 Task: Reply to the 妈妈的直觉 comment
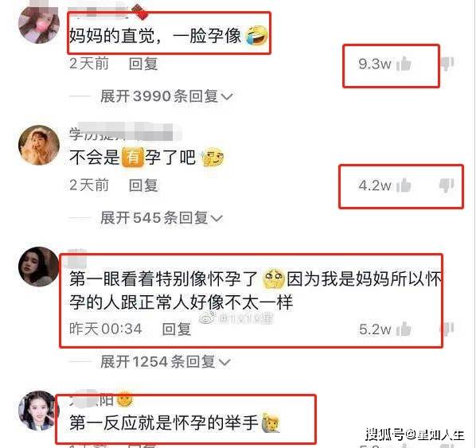pyautogui.click(x=143, y=64)
